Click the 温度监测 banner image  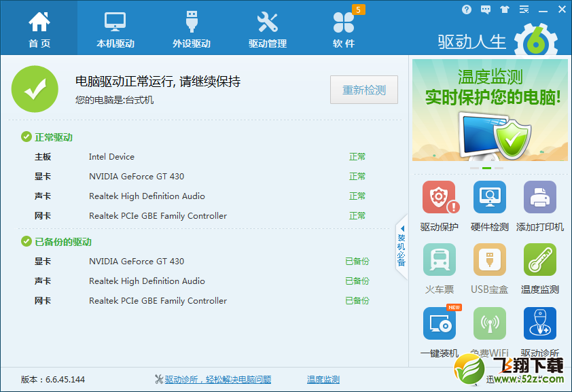click(x=490, y=110)
